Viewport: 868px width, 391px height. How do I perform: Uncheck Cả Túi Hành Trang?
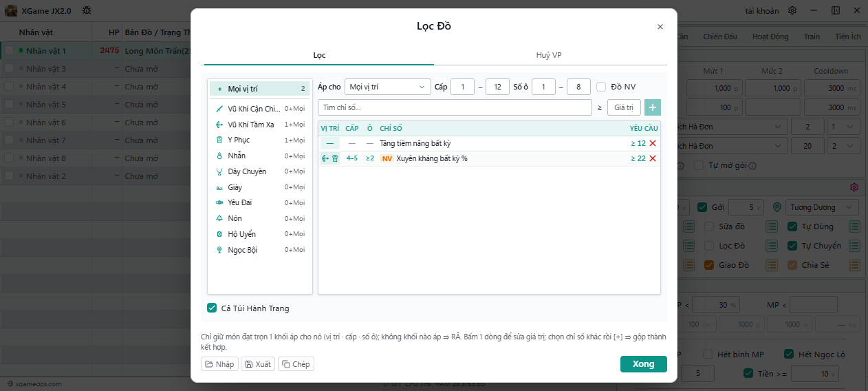212,308
